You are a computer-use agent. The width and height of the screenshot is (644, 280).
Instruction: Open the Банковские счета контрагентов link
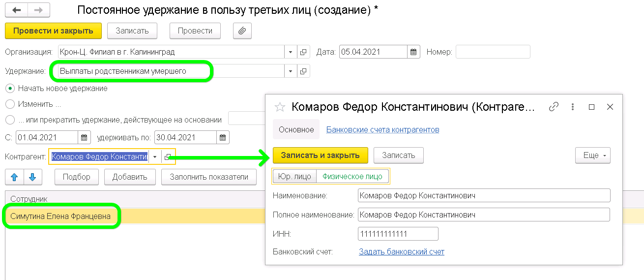pyautogui.click(x=383, y=130)
